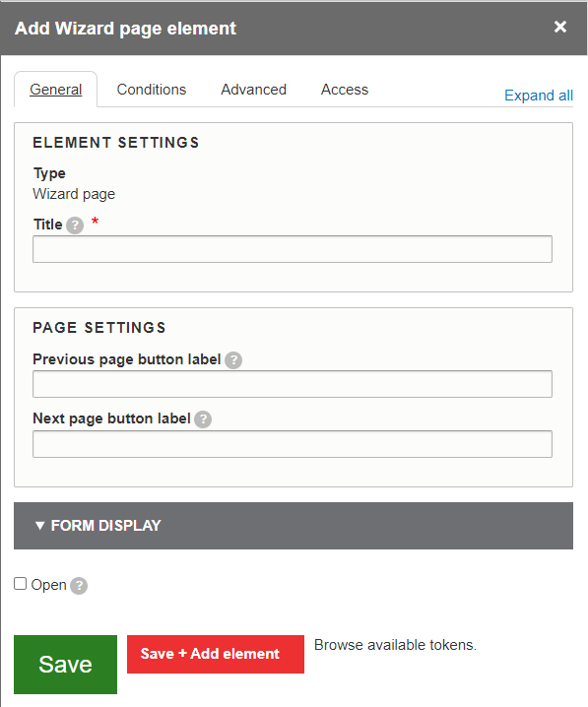Click the green Save button

[65, 664]
